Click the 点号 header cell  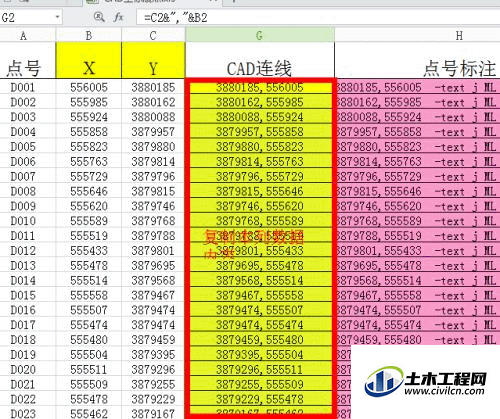click(x=28, y=60)
